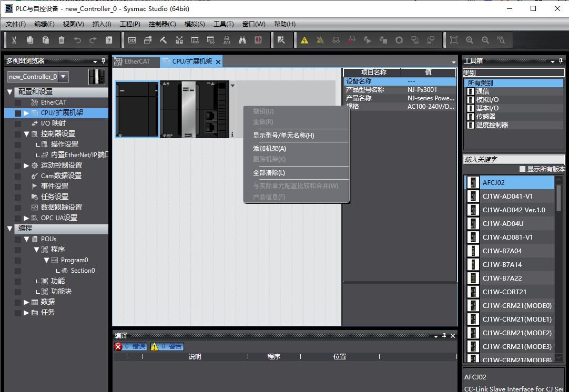Screen dimensions: 569x392
Task: Open the new_Controller_0 dropdown
Action: pyautogui.click(x=63, y=77)
